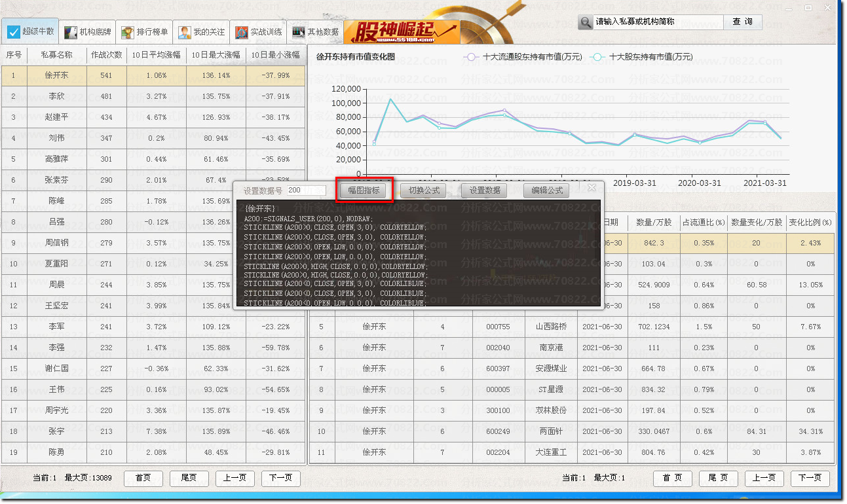
Task: Click right panel 尾 页 button
Action: (x=718, y=478)
